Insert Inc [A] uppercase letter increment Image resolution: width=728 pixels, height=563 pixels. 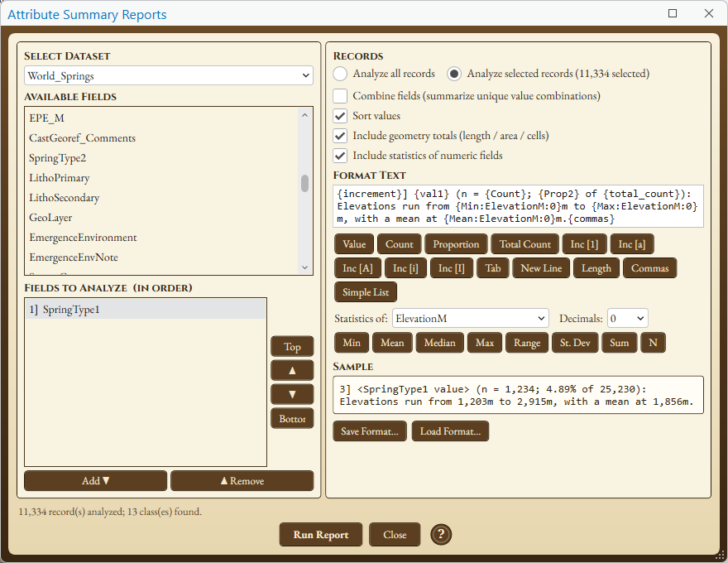[357, 268]
